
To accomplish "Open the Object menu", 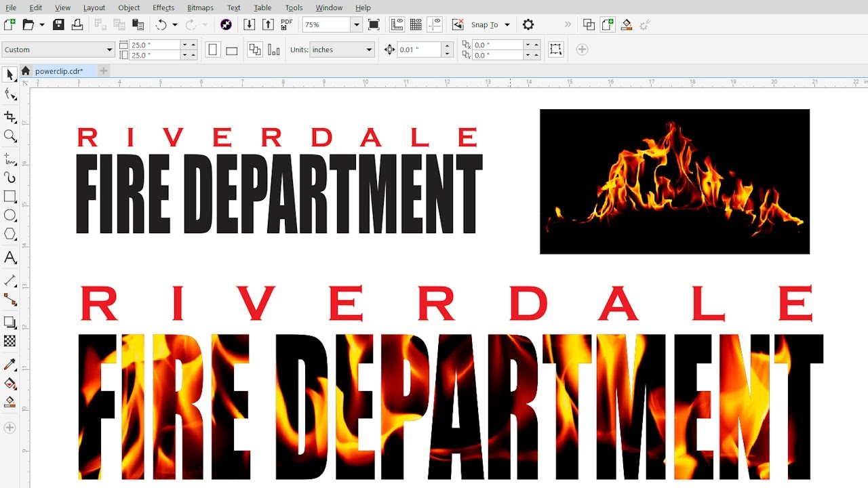I will (129, 7).
